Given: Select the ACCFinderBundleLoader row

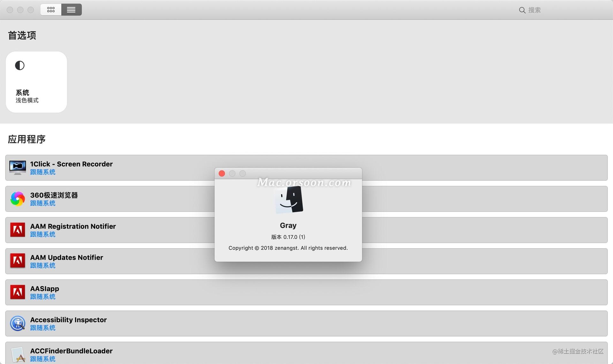Looking at the screenshot, I should pyautogui.click(x=306, y=353).
